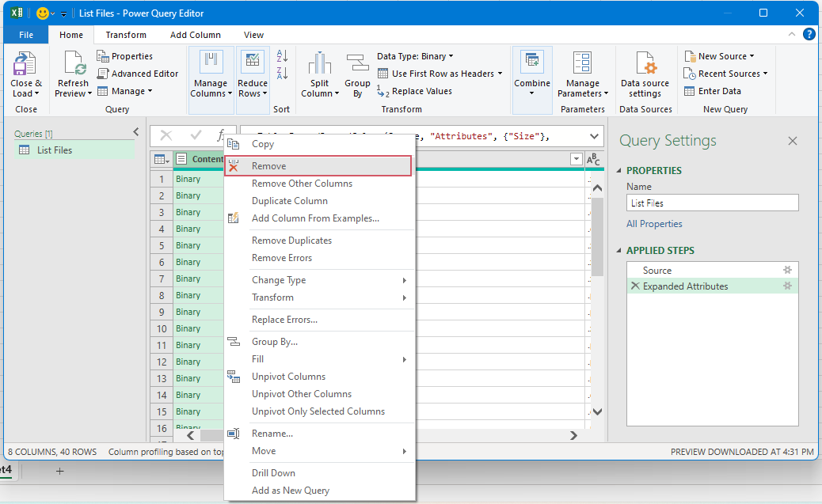Select row number 10 header
The image size is (822, 504).
pos(162,328)
